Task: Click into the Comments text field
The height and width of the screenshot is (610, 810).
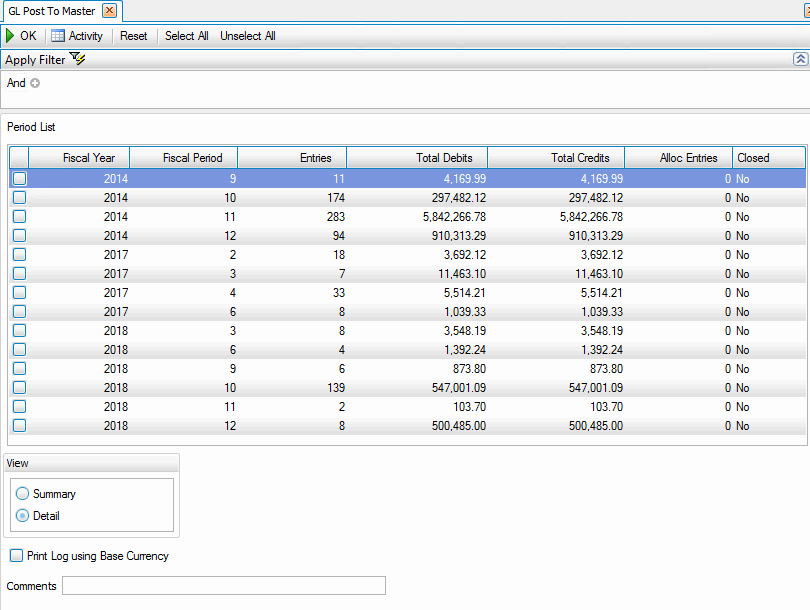Action: tap(223, 586)
